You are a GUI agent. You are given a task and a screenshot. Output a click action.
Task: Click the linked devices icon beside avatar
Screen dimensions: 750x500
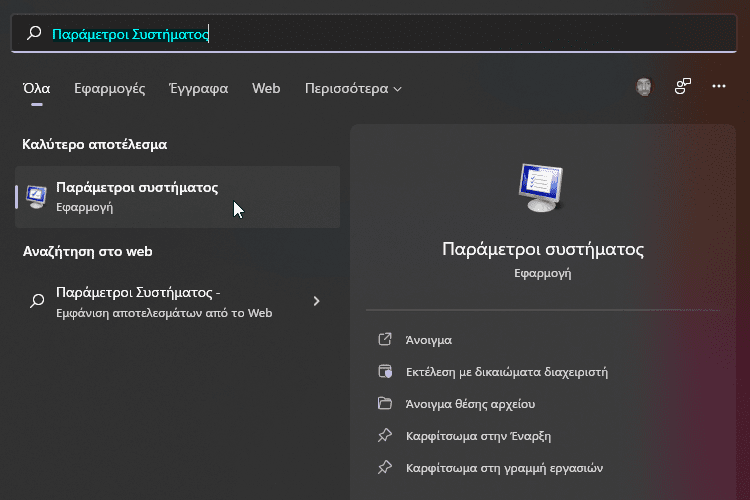pyautogui.click(x=683, y=86)
